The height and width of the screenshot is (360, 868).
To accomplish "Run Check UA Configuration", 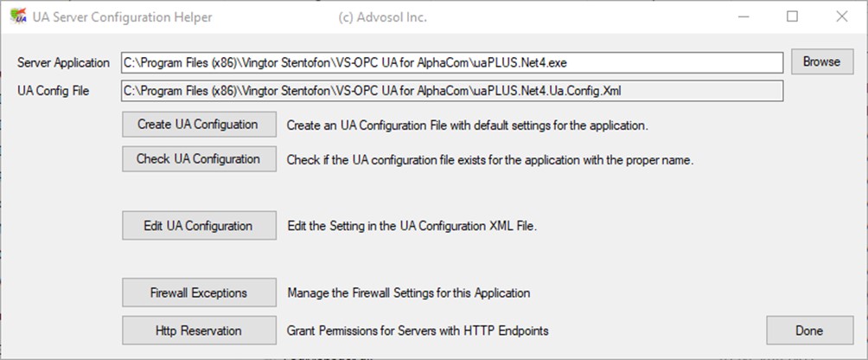I will [198, 159].
